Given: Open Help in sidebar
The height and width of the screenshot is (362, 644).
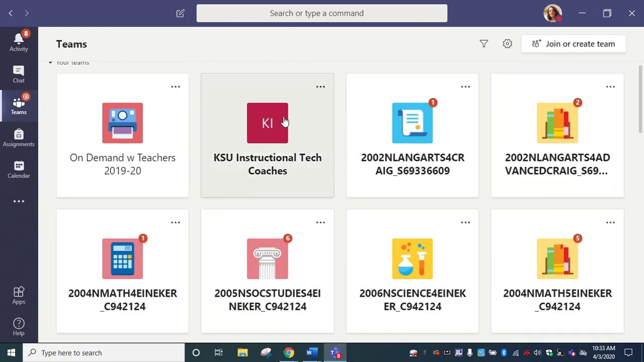Looking at the screenshot, I should point(19,327).
